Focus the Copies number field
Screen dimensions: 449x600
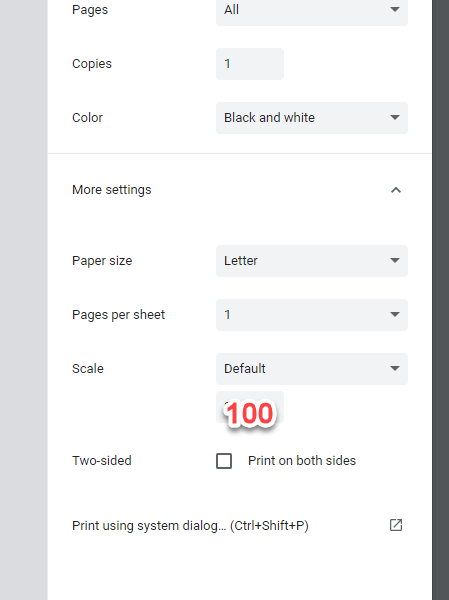[250, 64]
